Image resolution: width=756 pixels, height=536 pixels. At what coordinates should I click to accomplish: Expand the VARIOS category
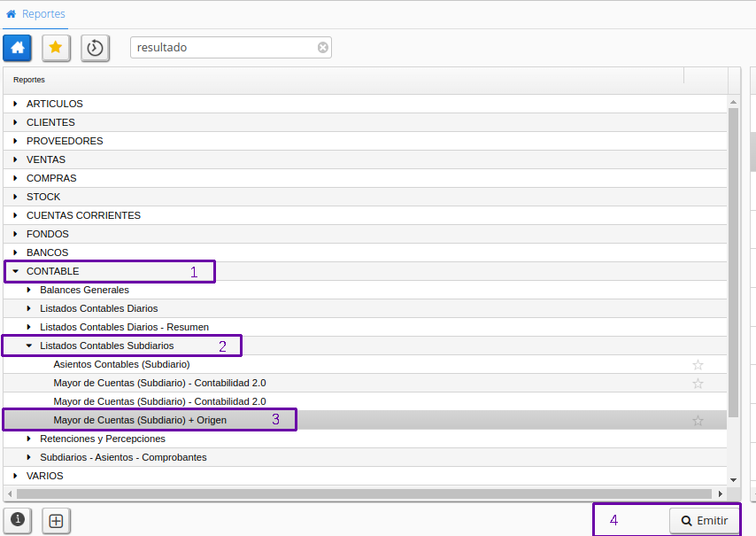[15, 476]
